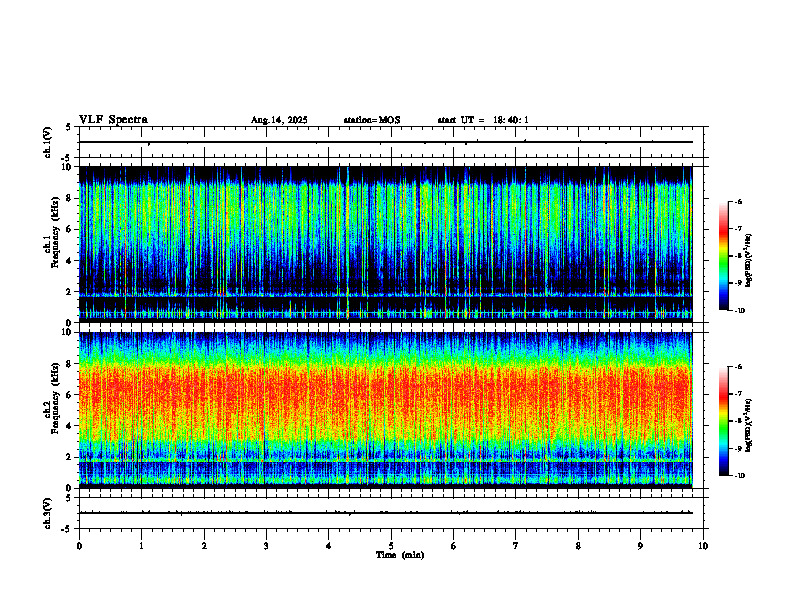The image size is (792, 612).
Task: Click the "6" kHz tick of ch.1 spectrogram
Action: click(69, 229)
